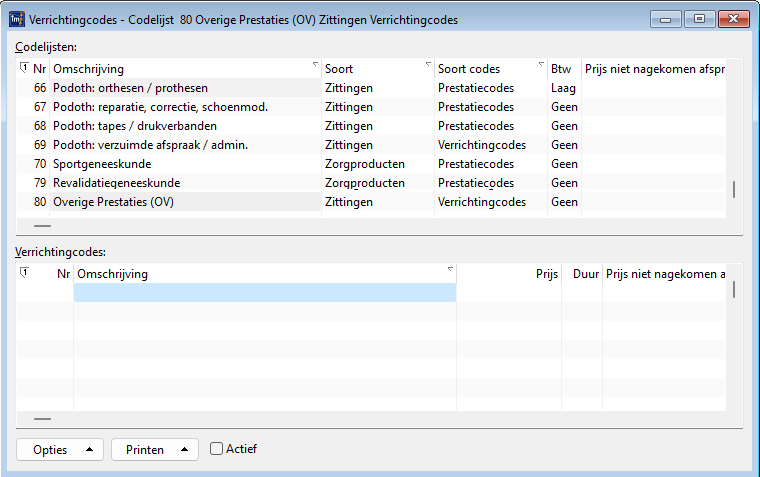Click the Codelijsten table corner selector icon
The height and width of the screenshot is (477, 760).
coord(24,68)
